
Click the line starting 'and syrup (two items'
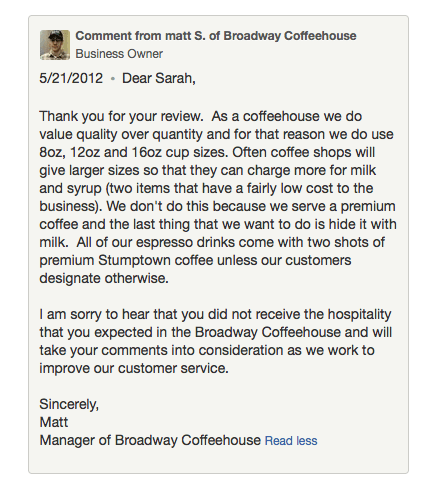point(206,188)
